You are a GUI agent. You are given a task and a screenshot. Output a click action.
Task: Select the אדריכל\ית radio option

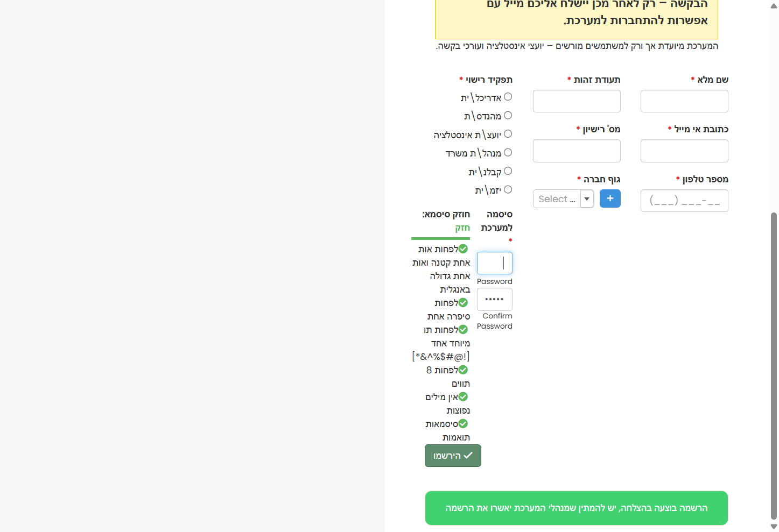coord(508,97)
